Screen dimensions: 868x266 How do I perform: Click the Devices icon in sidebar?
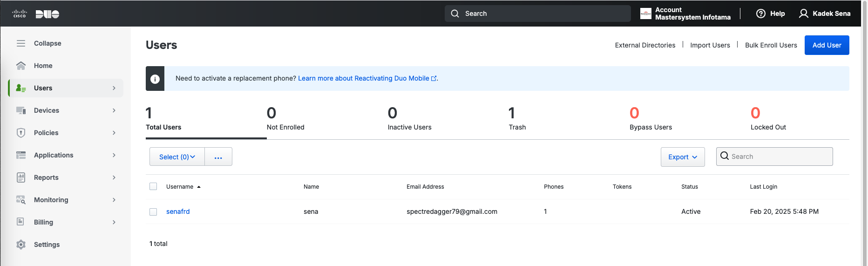pos(21,110)
